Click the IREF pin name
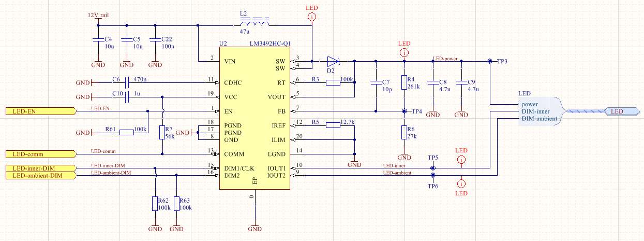The width and height of the screenshot is (644, 241). pyautogui.click(x=279, y=125)
